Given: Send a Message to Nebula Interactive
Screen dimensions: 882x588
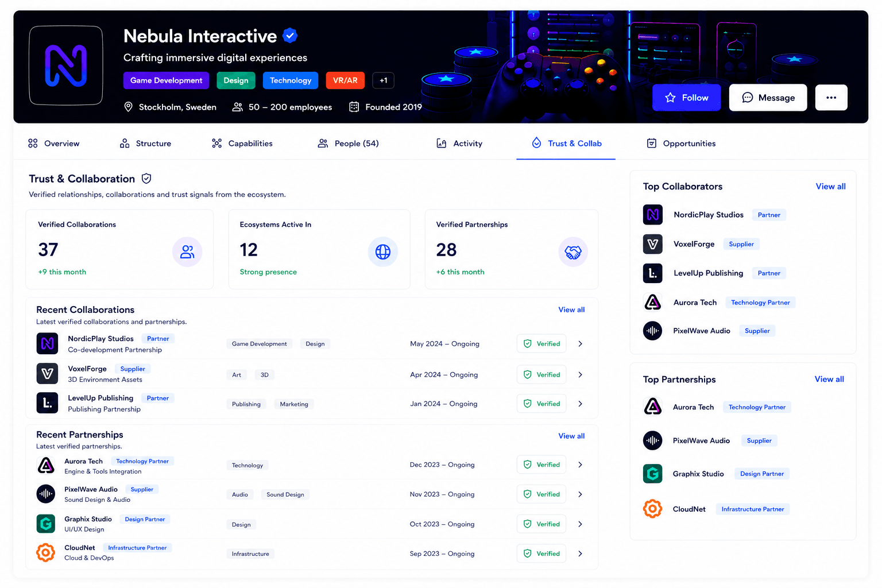Looking at the screenshot, I should point(768,98).
